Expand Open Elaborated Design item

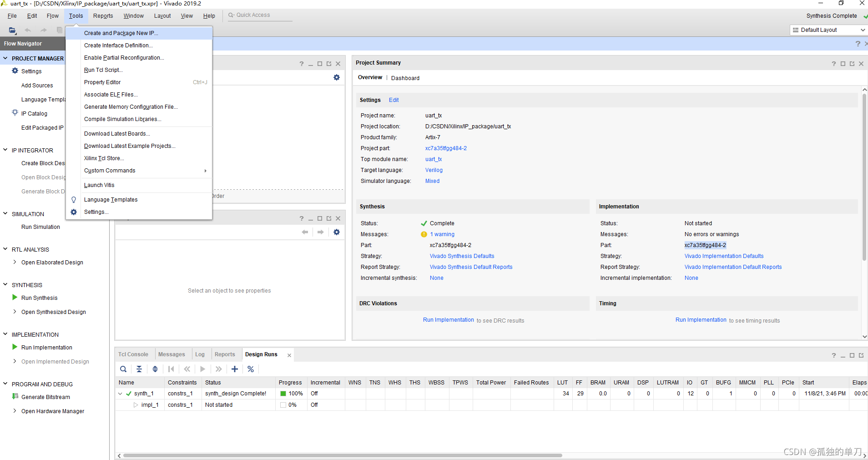[x=15, y=262]
